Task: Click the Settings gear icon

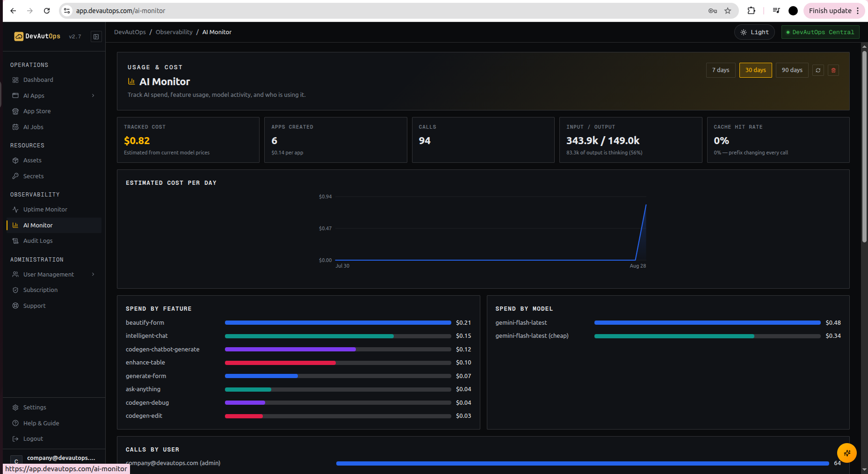Action: pos(15,408)
